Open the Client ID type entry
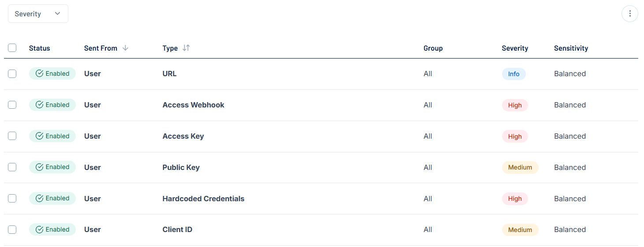The width and height of the screenshot is (644, 247). pos(177,229)
